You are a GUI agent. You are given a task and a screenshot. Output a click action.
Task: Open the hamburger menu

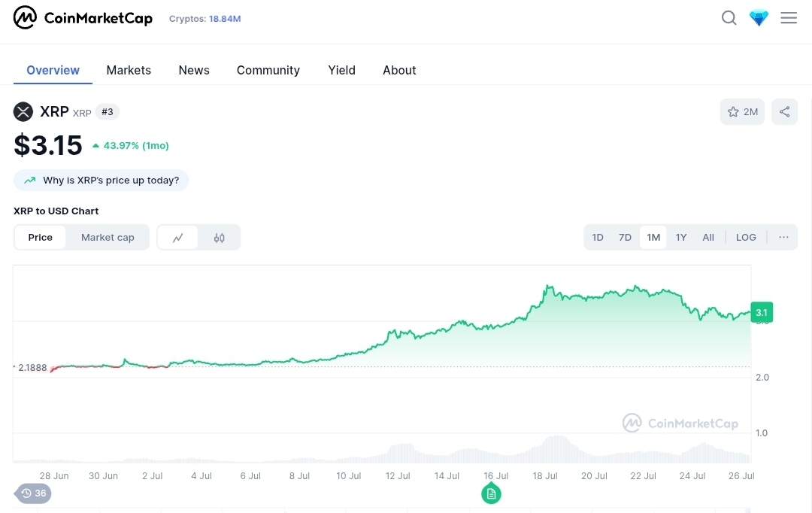pyautogui.click(x=789, y=18)
